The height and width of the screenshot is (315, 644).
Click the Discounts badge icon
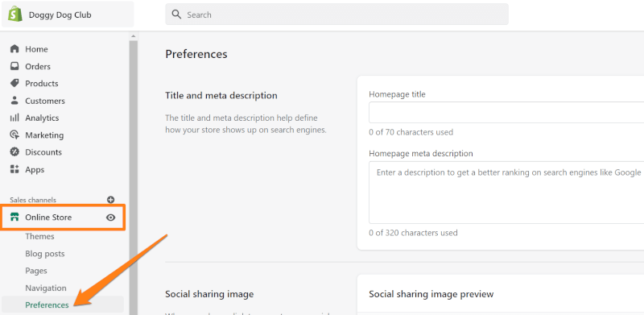coord(14,151)
